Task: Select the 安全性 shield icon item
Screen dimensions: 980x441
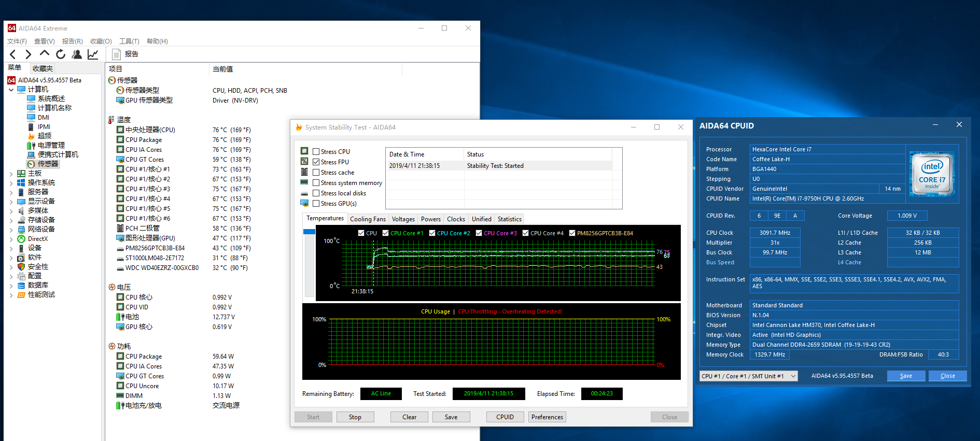Action: [x=21, y=266]
